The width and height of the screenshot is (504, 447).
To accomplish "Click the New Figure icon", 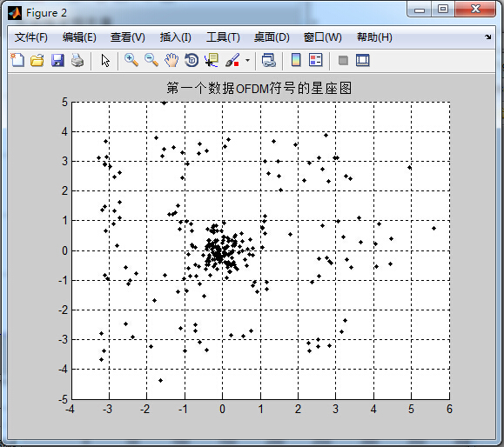I will point(17,60).
